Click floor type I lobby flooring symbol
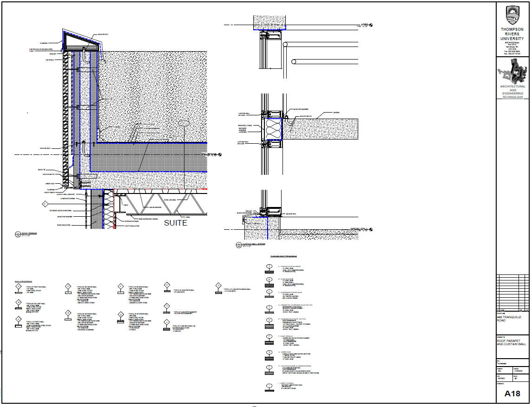The width and height of the screenshot is (532, 407). (269, 385)
